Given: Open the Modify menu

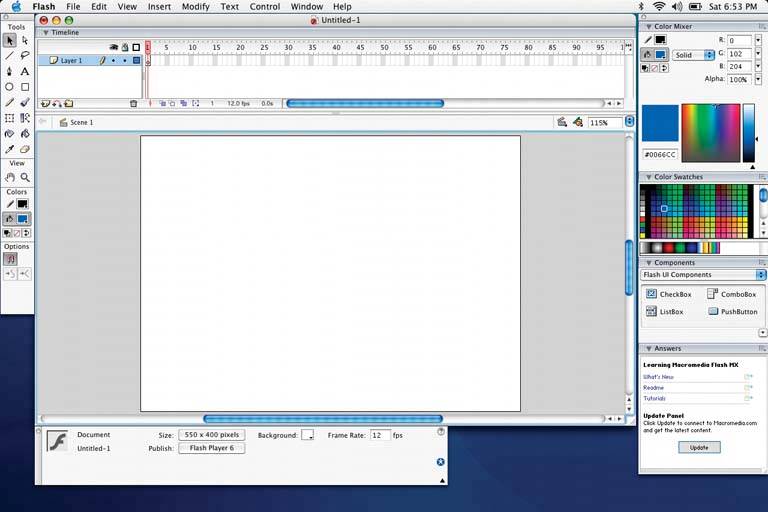Looking at the screenshot, I should pyautogui.click(x=196, y=7).
